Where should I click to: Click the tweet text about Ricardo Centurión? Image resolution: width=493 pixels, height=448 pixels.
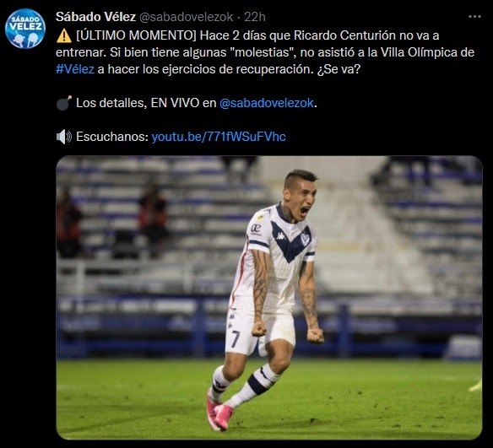coord(265,52)
